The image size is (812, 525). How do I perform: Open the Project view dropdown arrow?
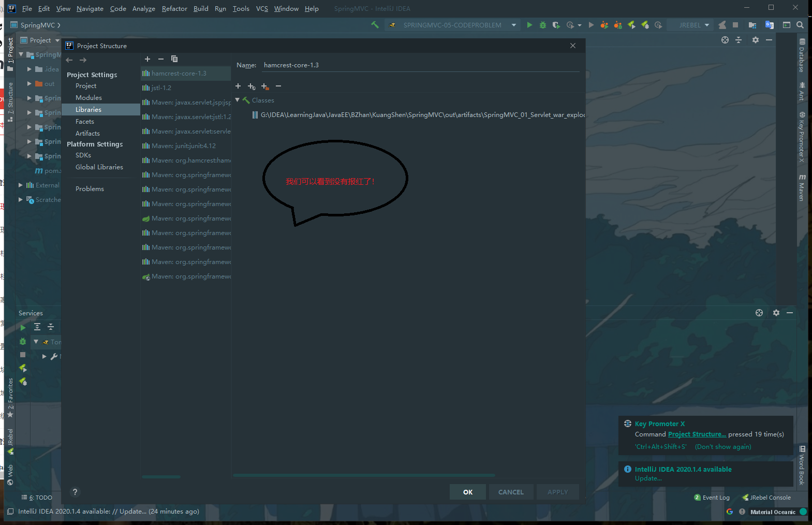coord(57,40)
